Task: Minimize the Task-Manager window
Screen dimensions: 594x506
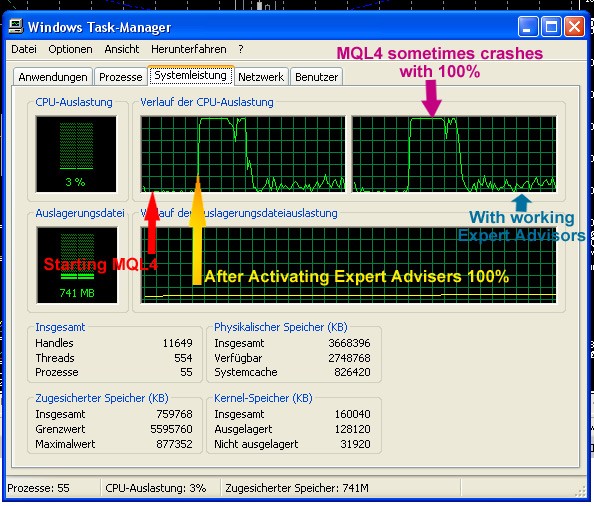Action: (x=528, y=27)
